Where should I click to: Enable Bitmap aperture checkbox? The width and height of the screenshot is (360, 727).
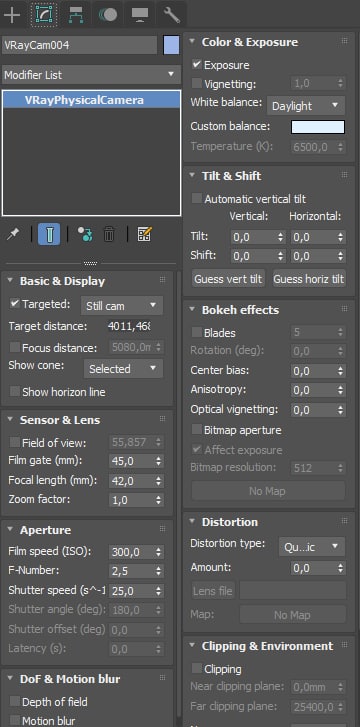coord(197,430)
